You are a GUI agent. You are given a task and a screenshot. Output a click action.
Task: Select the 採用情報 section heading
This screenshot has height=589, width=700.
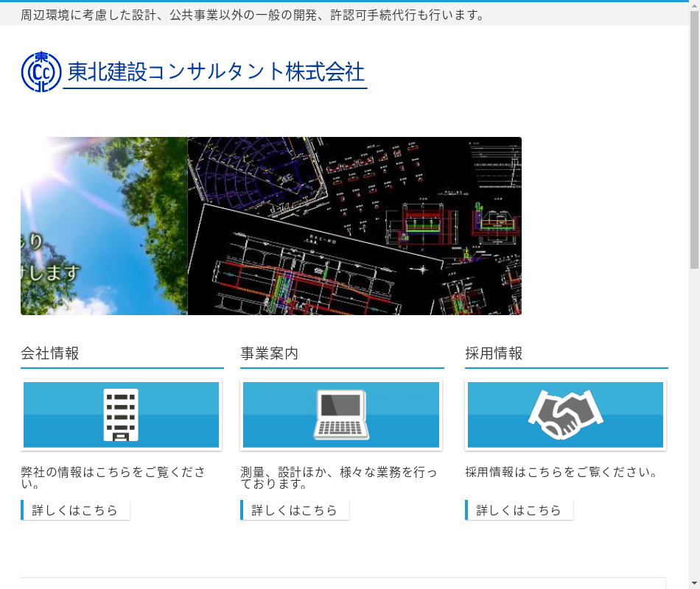(x=494, y=353)
